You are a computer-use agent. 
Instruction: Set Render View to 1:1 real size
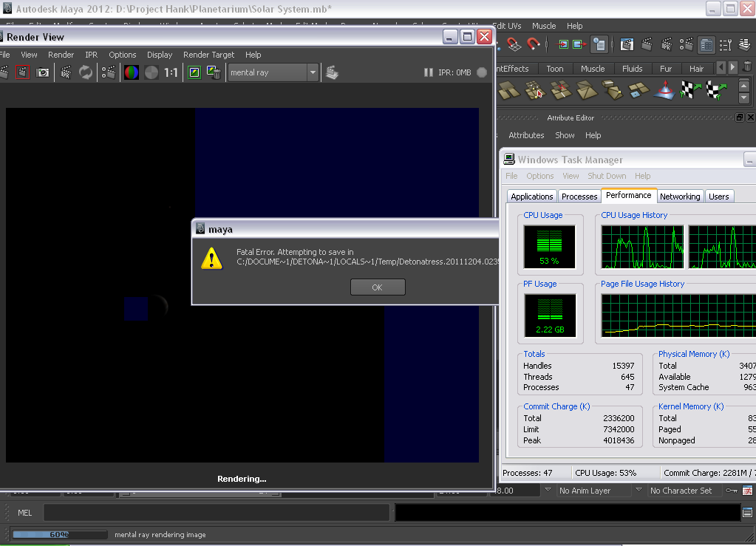click(171, 72)
